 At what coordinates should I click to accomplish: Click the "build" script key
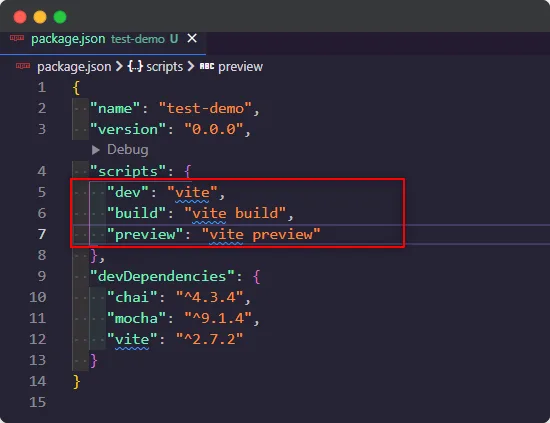136,213
